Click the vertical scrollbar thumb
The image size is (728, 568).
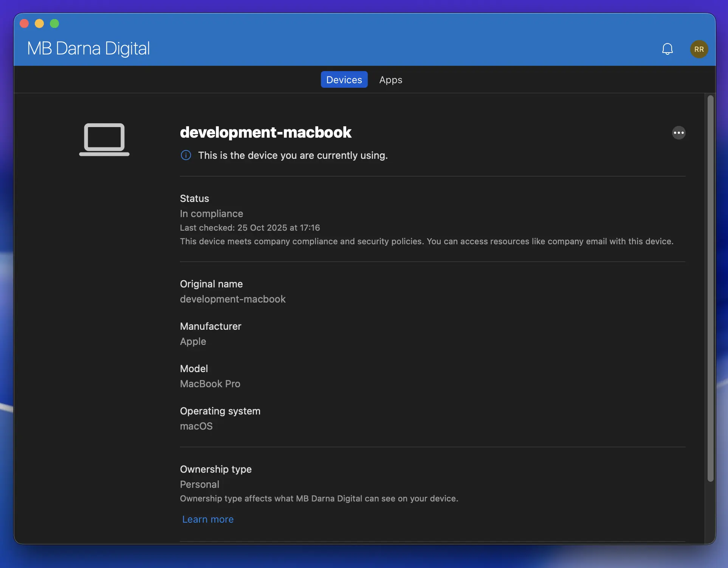point(710,287)
